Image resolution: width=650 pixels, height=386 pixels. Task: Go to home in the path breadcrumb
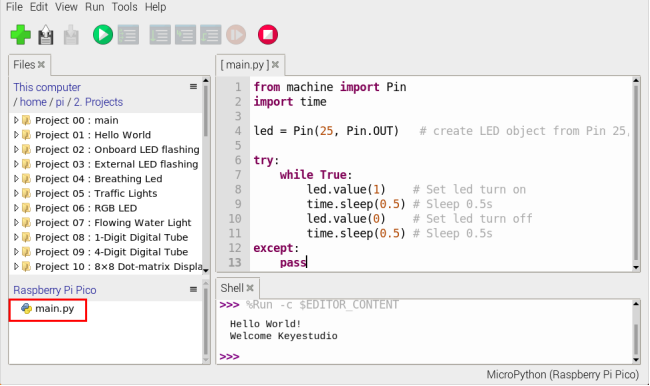pyautogui.click(x=33, y=102)
